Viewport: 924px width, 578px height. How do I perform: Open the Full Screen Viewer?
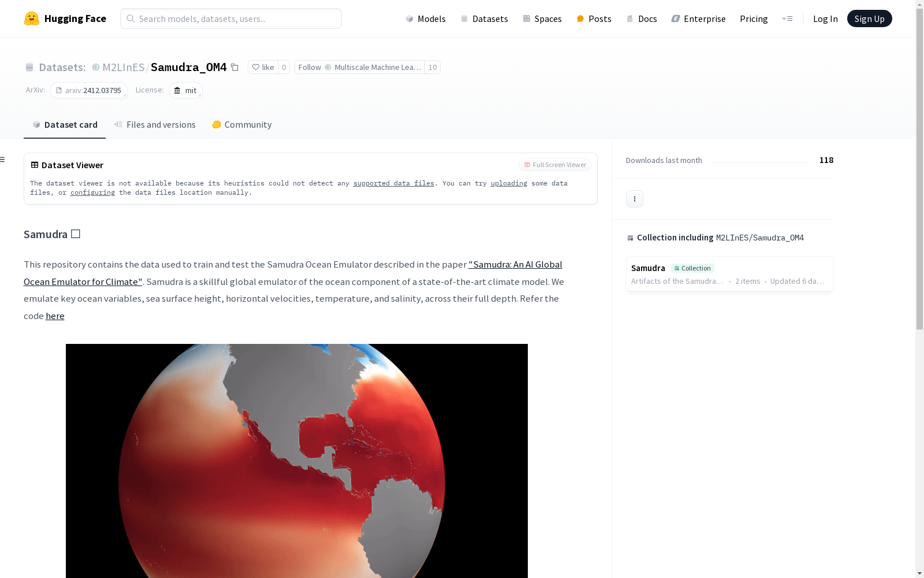[x=555, y=165]
